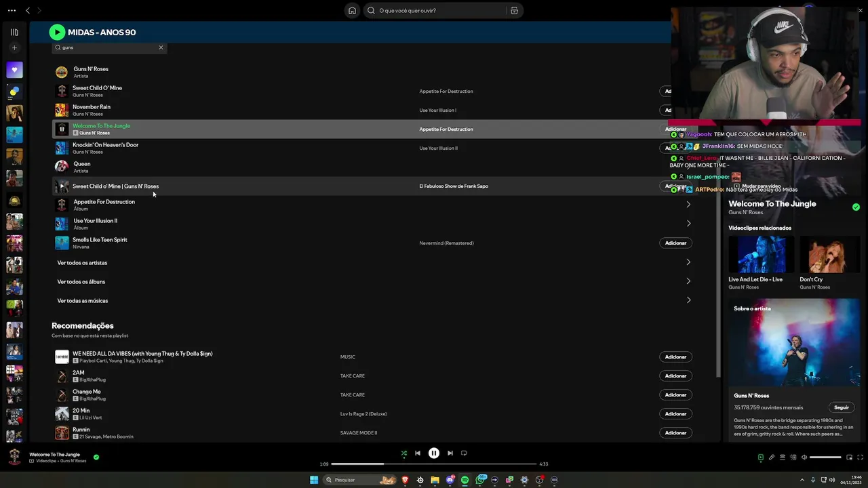The height and width of the screenshot is (488, 868).
Task: Open 'Use Your Illusion I' album link
Action: (437, 110)
